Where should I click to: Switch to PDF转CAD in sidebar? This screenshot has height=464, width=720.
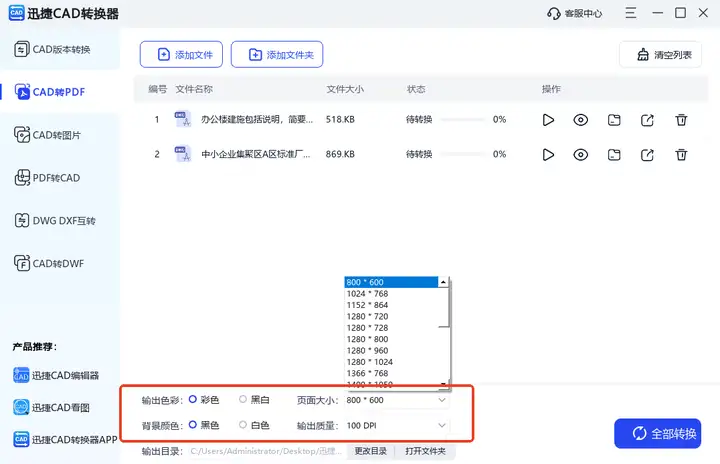pyautogui.click(x=60, y=178)
